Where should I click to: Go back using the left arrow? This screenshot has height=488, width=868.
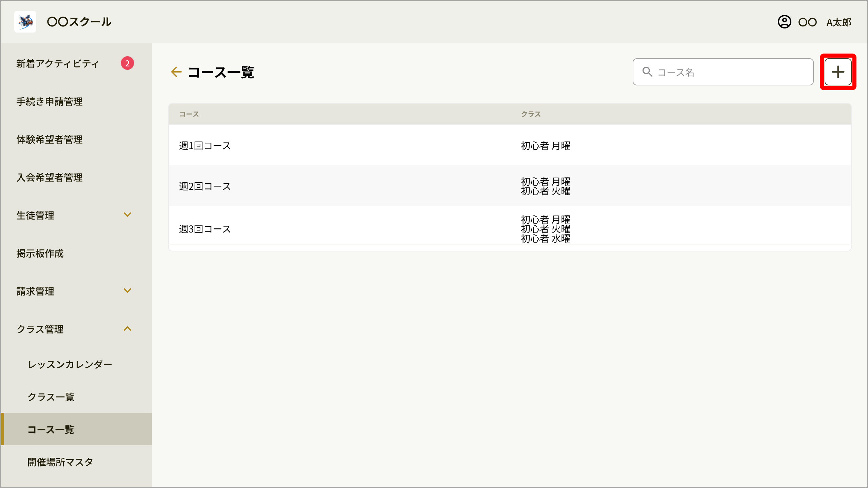176,72
